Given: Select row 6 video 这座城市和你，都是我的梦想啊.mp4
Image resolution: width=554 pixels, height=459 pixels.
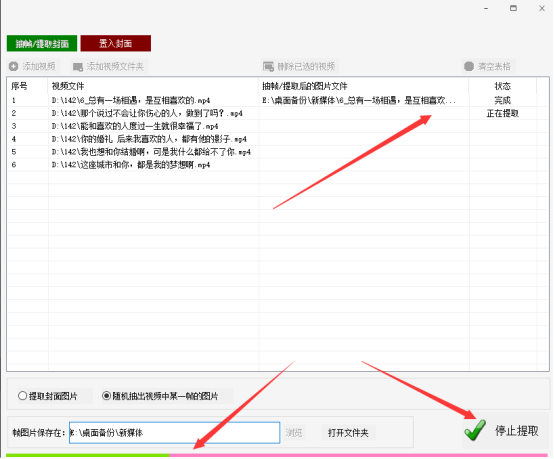Looking at the screenshot, I should [131, 165].
